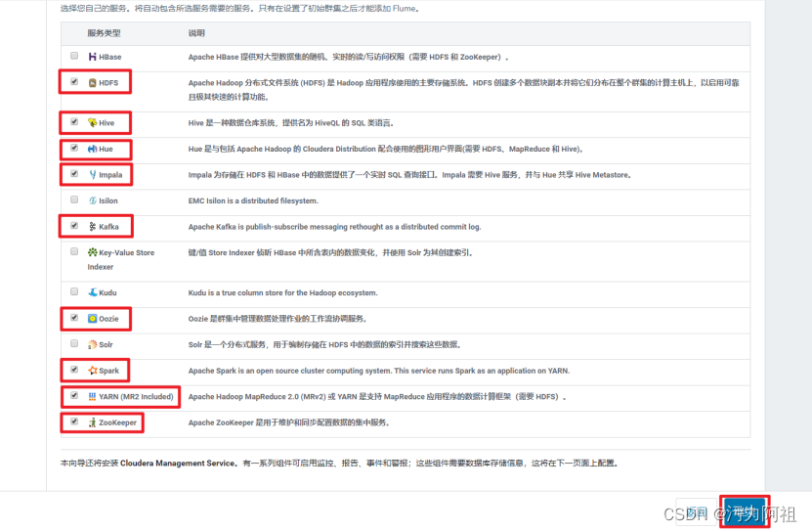Click the Oozie workflow description text
Image resolution: width=812 pixels, height=532 pixels.
pyautogui.click(x=278, y=319)
